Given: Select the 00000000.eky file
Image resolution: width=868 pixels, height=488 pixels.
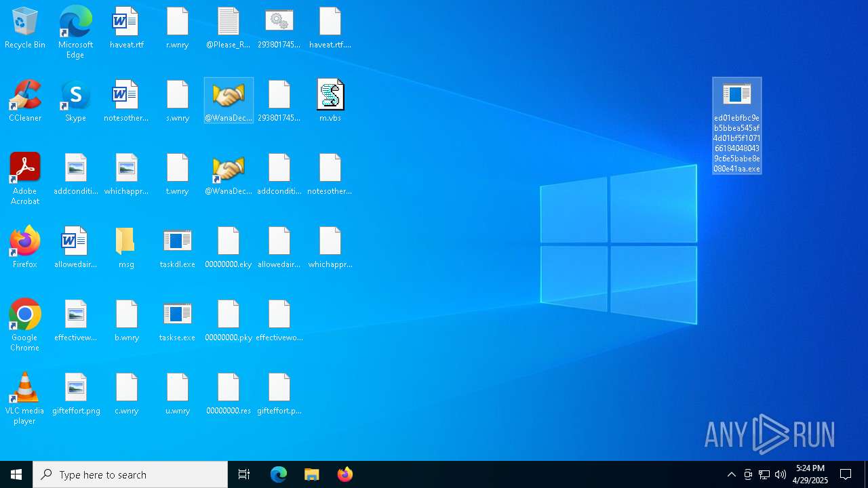Looking at the screenshot, I should [229, 248].
